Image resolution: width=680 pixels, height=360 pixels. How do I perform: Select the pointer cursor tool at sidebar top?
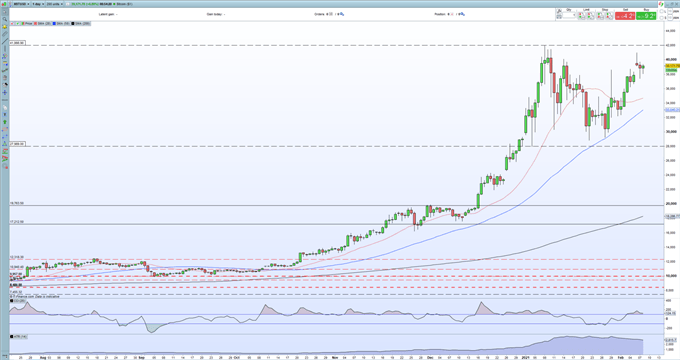pyautogui.click(x=5, y=12)
